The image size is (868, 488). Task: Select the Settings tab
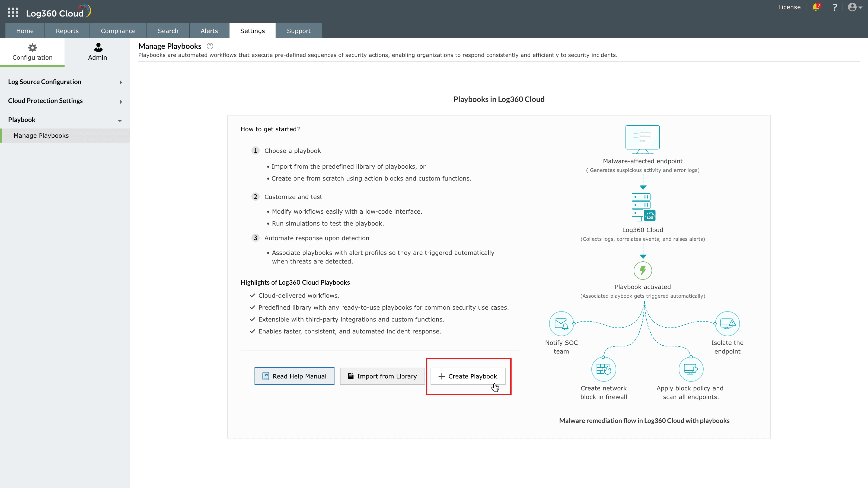[252, 31]
